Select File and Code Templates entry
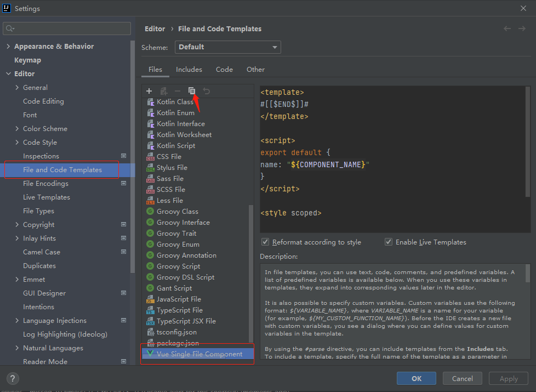This screenshot has height=392, width=536. pos(62,169)
